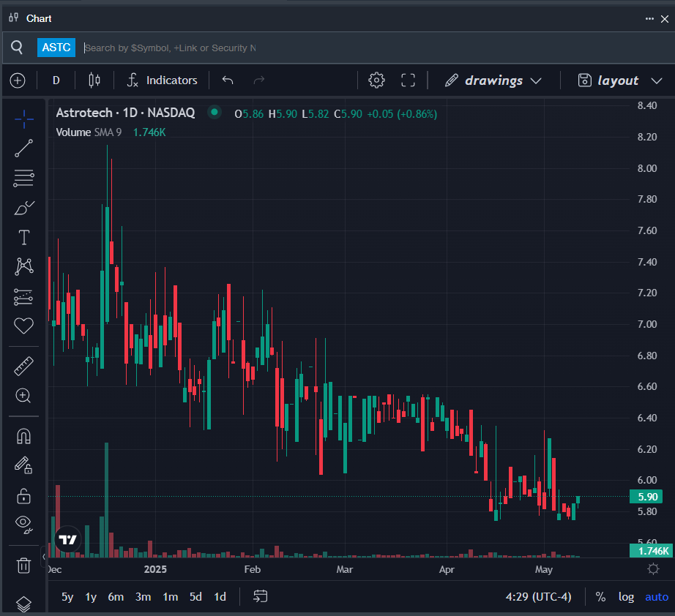Close the Chart panel

tap(665, 19)
